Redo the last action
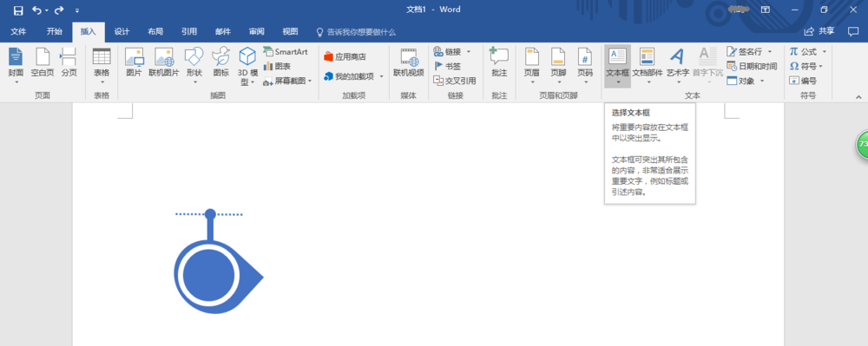The image size is (868, 346). (x=59, y=10)
